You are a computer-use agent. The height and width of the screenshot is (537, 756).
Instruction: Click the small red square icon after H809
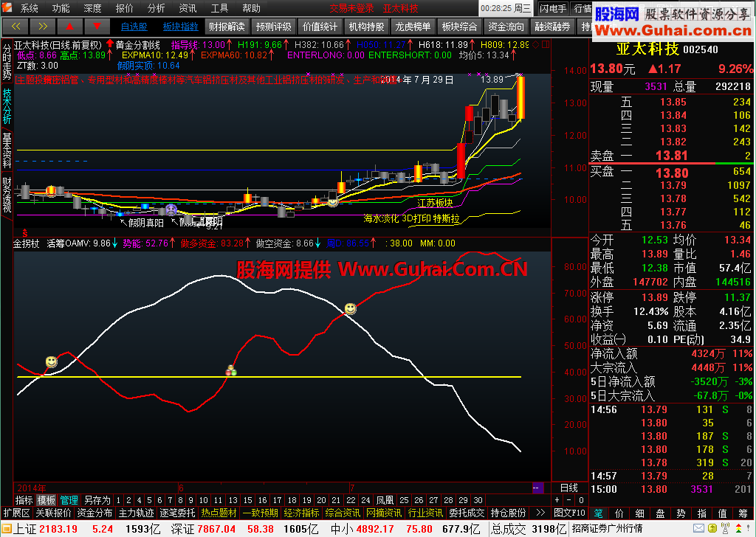coord(546,45)
